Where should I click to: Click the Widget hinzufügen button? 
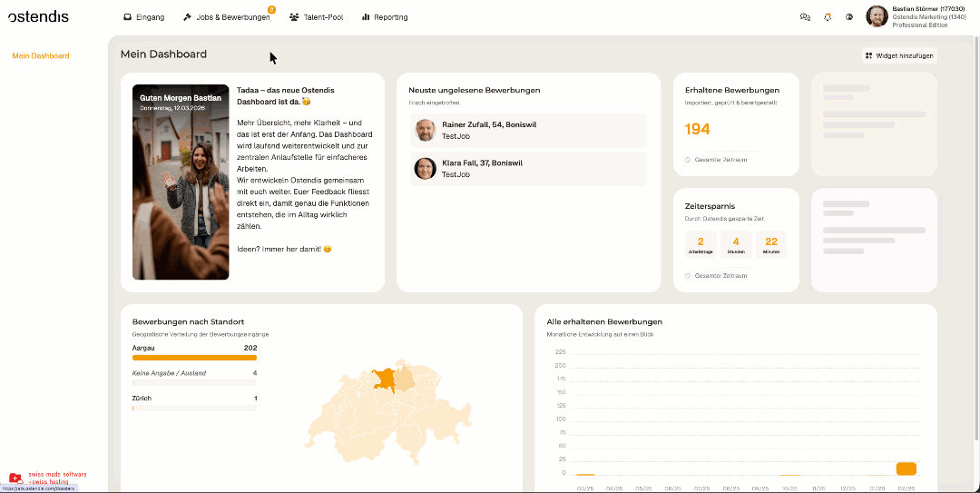tap(898, 55)
